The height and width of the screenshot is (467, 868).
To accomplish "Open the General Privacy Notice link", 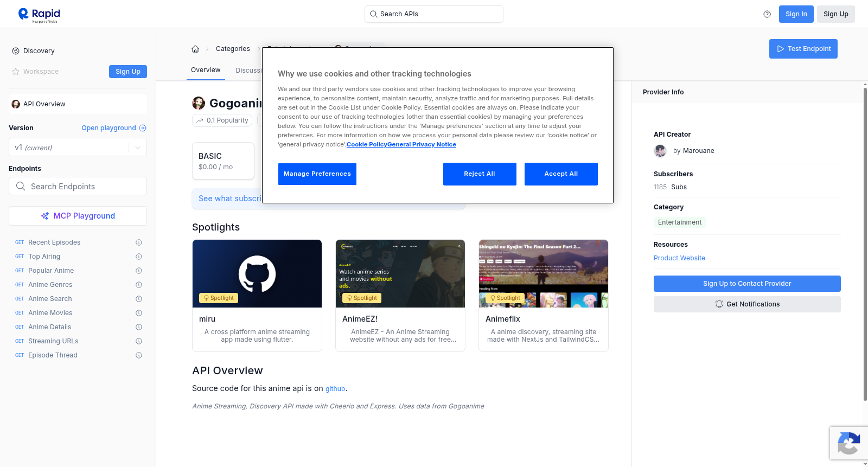I will click(x=422, y=145).
